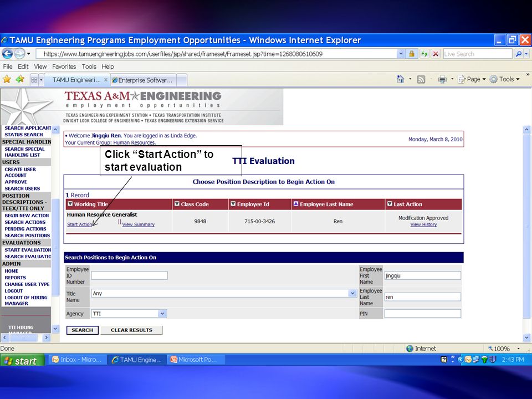Open REPORTS sidebar link
532x399 pixels.
click(16, 278)
